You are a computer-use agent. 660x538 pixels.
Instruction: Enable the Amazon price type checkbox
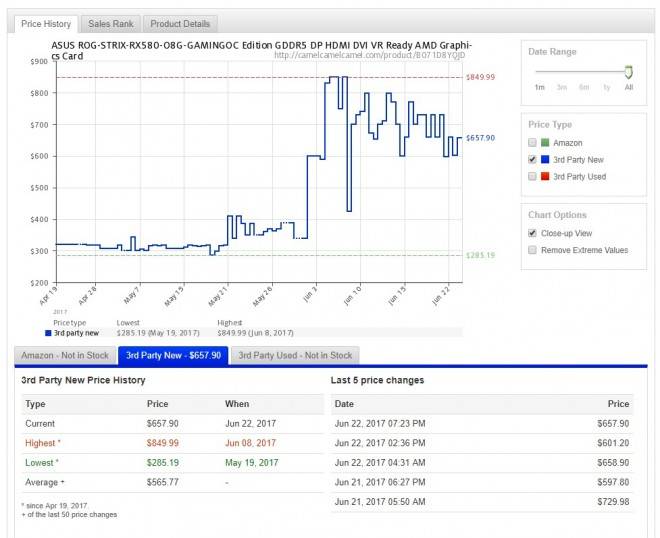(532, 143)
